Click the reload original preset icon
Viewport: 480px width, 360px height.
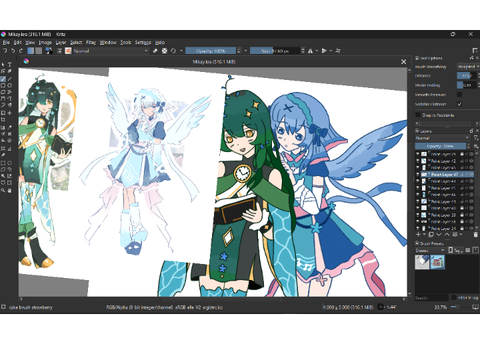click(173, 51)
